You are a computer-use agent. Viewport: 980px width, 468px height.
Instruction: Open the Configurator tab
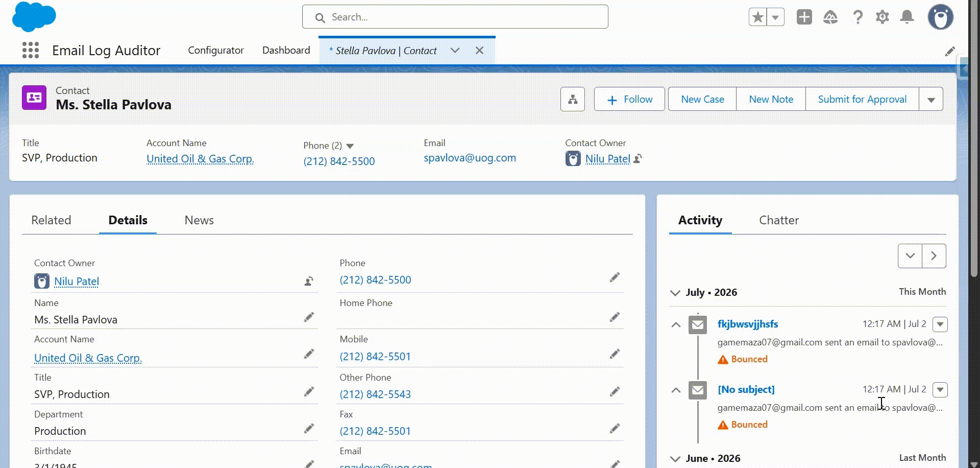(215, 50)
